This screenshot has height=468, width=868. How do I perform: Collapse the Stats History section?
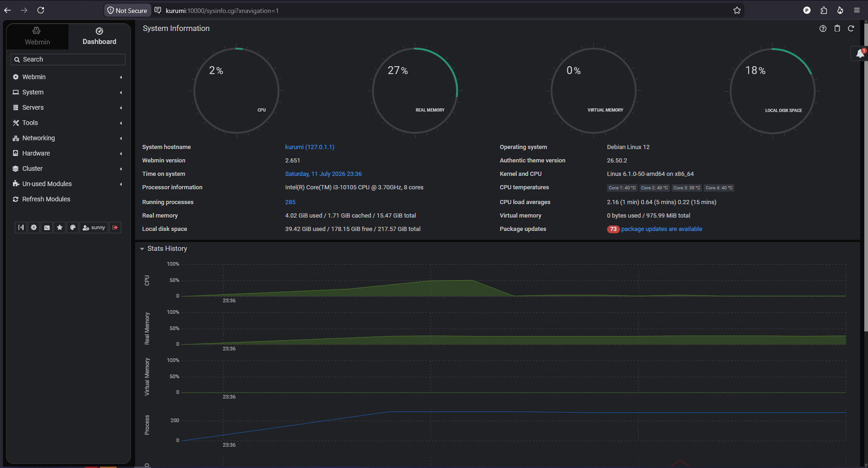(x=164, y=249)
